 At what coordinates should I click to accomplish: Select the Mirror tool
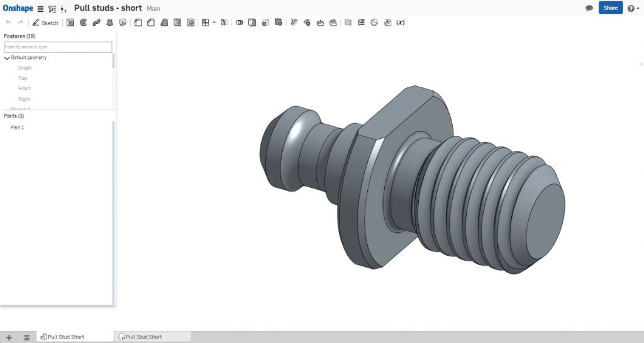(224, 23)
